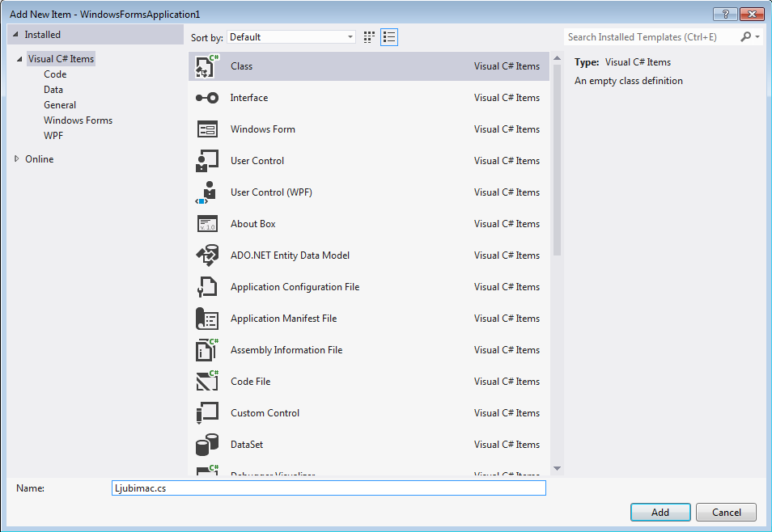Open the Sort by dropdown
772x532 pixels.
[x=291, y=37]
